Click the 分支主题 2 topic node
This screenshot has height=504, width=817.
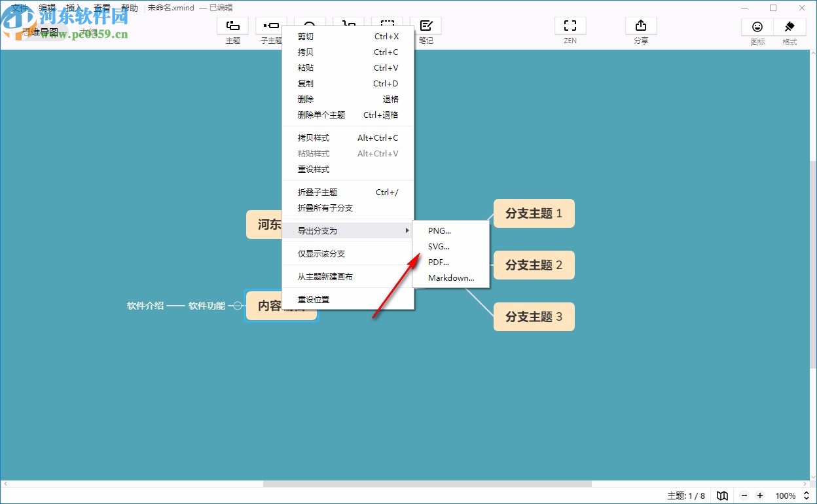(x=534, y=265)
